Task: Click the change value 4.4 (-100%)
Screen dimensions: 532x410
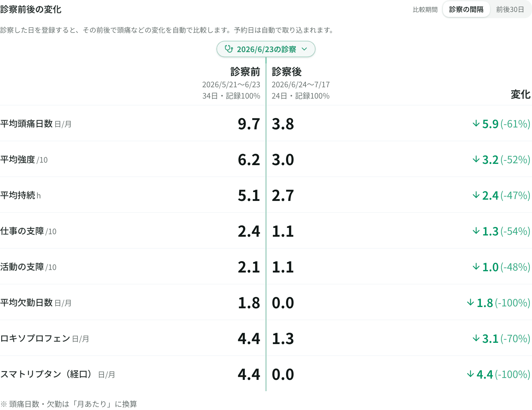Action: (x=503, y=374)
